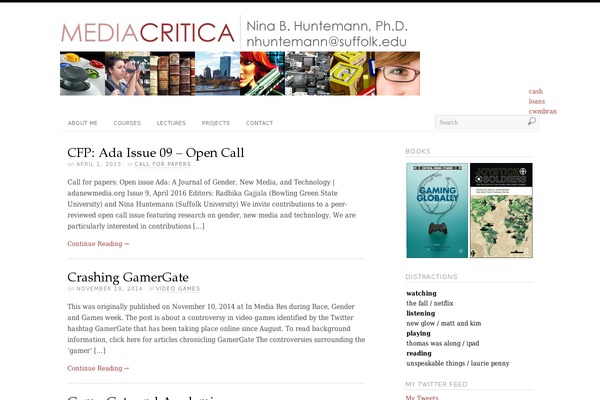Open the CONTACT page
Viewport: 600px width, 400px height.
[x=259, y=123]
